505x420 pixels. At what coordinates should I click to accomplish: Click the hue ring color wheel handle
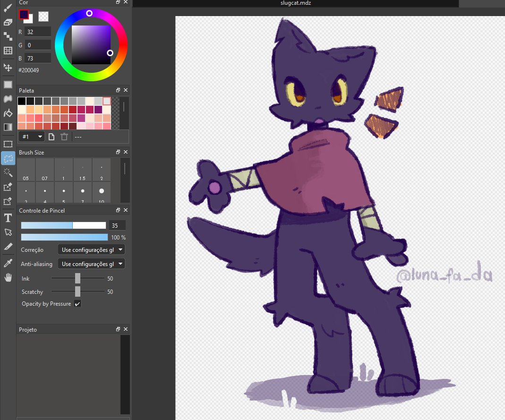(89, 13)
